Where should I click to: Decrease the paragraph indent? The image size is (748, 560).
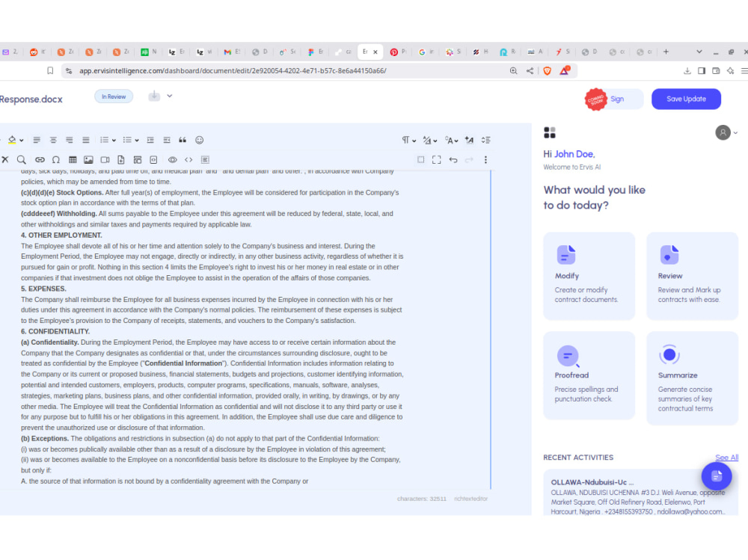pyautogui.click(x=167, y=140)
